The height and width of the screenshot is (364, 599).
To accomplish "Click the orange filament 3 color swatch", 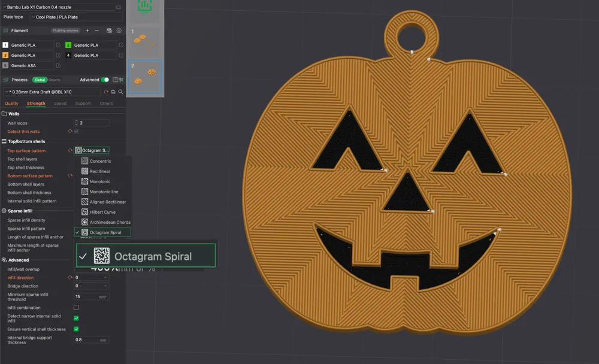I will pyautogui.click(x=5, y=55).
